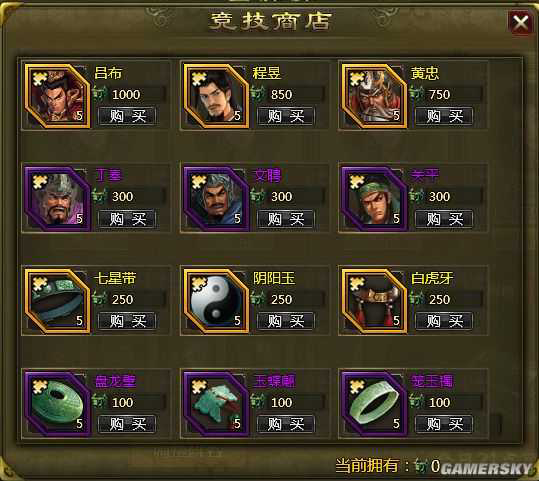Screen dimensions: 539x481
Task: Choose the 七星带 belt item icon
Action: pyautogui.click(x=57, y=301)
